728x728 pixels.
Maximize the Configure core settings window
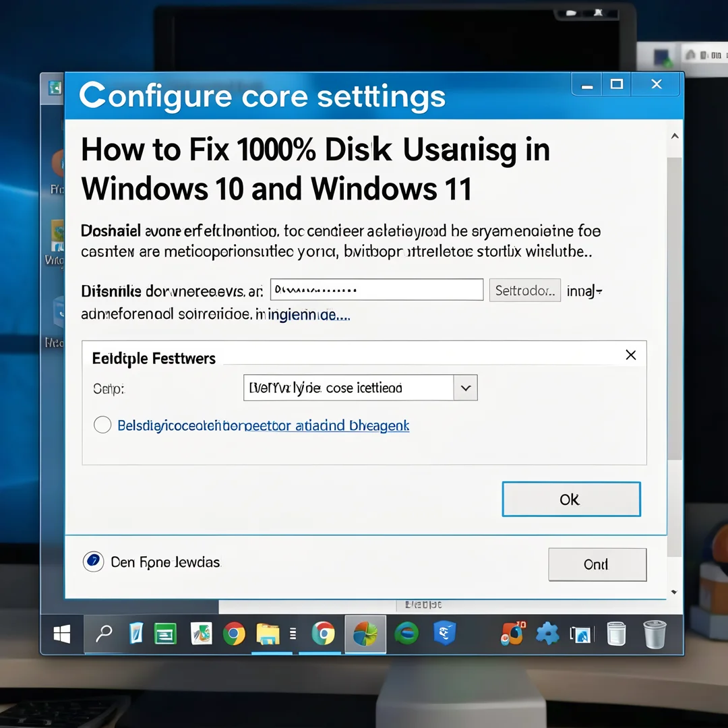tap(617, 84)
